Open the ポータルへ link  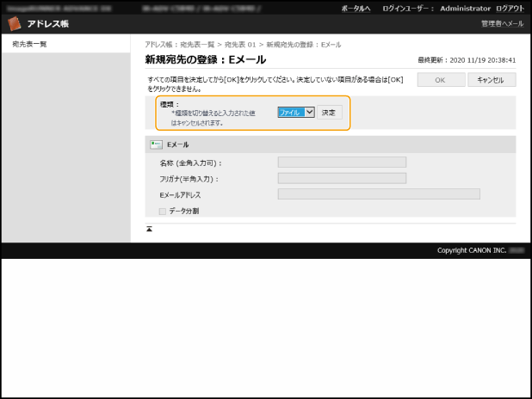[x=355, y=7]
